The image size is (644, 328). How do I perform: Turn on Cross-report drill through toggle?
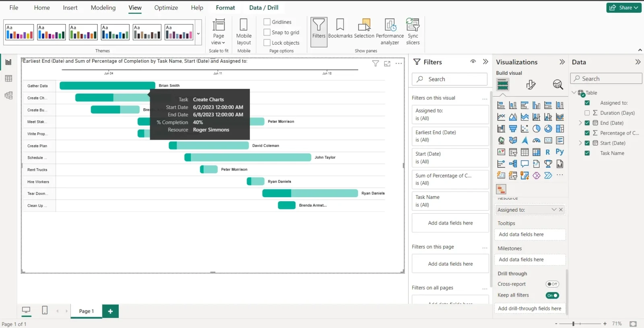tap(552, 284)
